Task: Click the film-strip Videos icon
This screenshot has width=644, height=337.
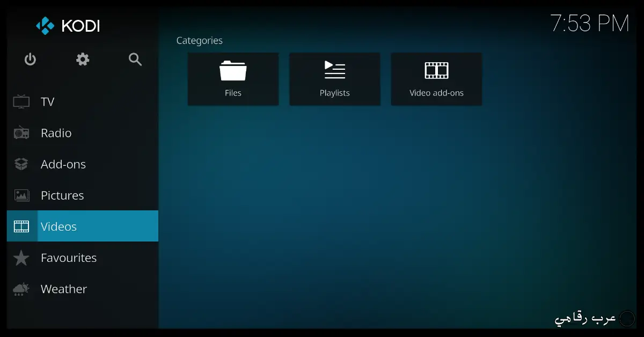Action: coord(21,226)
